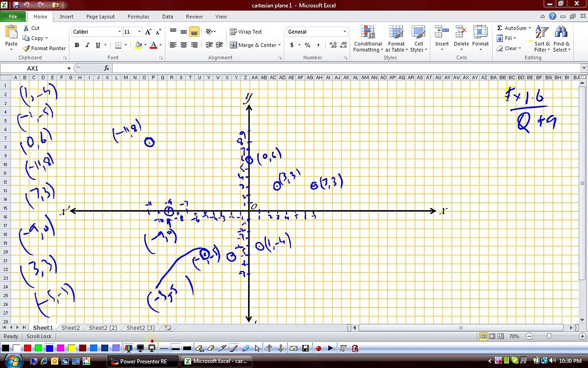This screenshot has width=588, height=368.
Task: Toggle Bottom Align
Action: [x=194, y=32]
